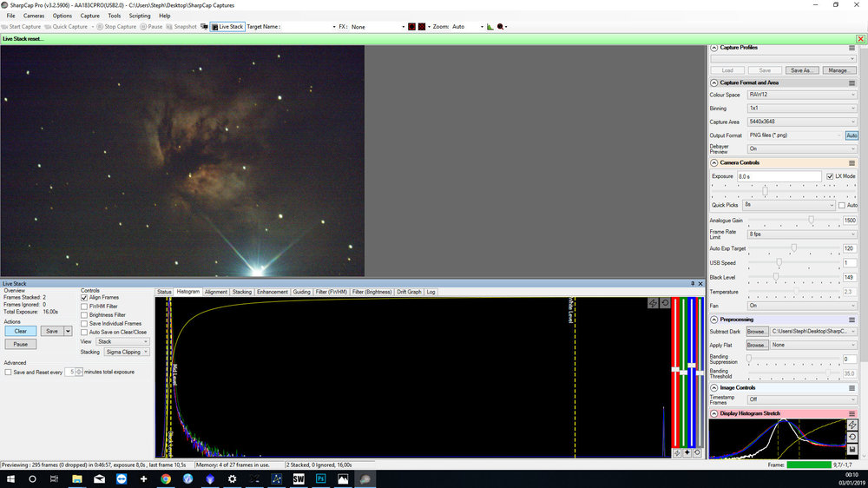Click the focus assistant magnifier icon
The height and width of the screenshot is (488, 868).
click(501, 27)
